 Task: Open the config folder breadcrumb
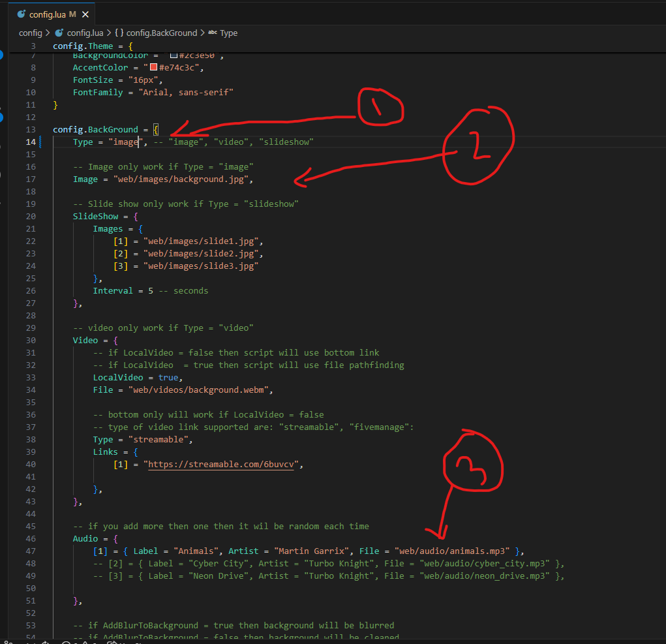click(31, 33)
